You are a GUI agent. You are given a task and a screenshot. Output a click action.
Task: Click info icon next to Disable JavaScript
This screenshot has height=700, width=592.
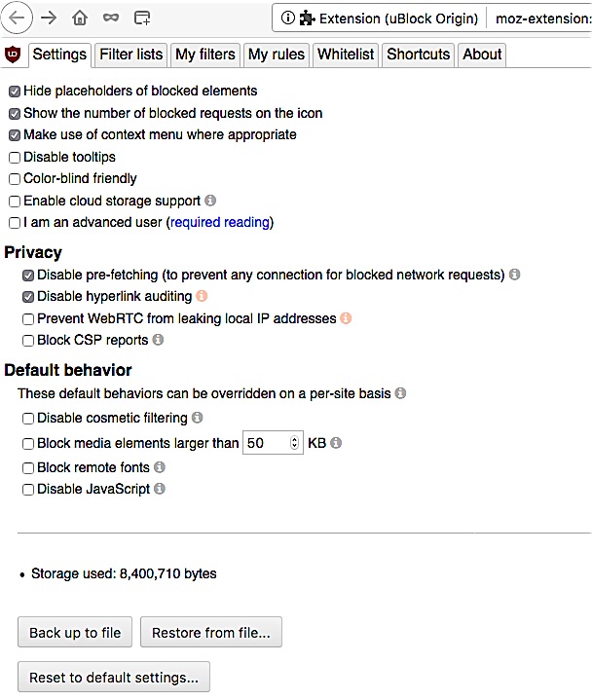tap(160, 489)
